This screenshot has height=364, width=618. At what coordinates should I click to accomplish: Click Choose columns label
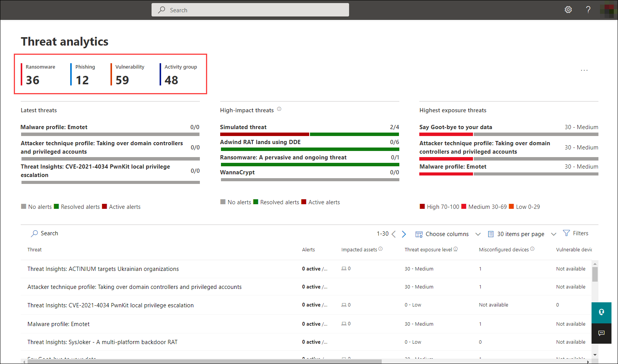click(x=447, y=234)
